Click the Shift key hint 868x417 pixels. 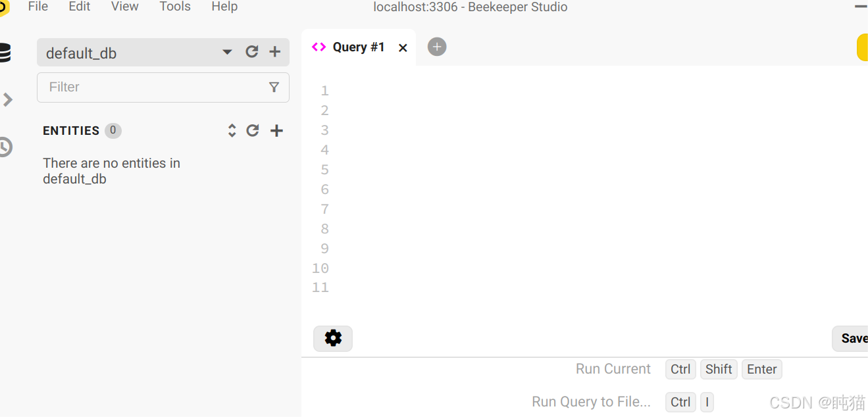[719, 370]
